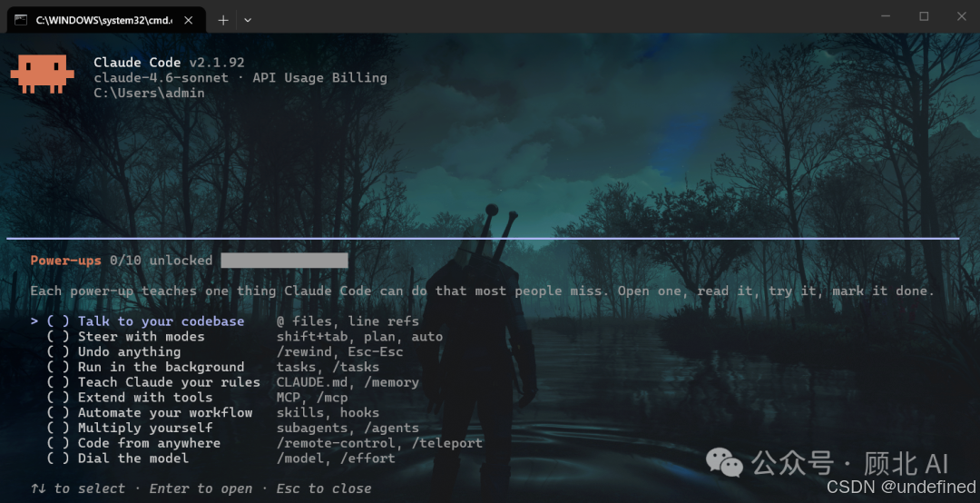Screen dimensions: 980x503
Task: Open the Undo anything power-up
Action: tap(130, 351)
